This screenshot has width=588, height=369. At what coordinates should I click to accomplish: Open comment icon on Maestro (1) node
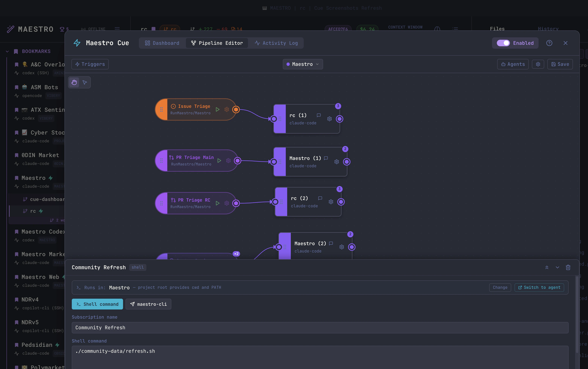[x=326, y=158]
